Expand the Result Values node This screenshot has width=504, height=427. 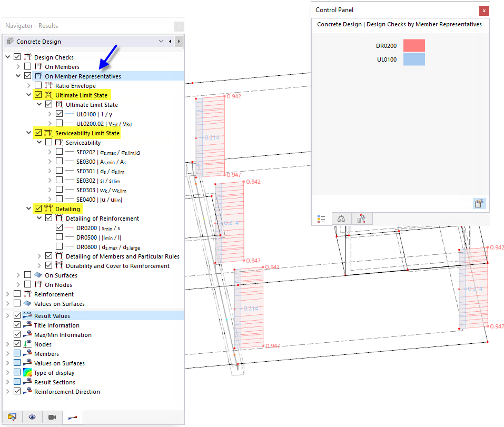(8, 315)
